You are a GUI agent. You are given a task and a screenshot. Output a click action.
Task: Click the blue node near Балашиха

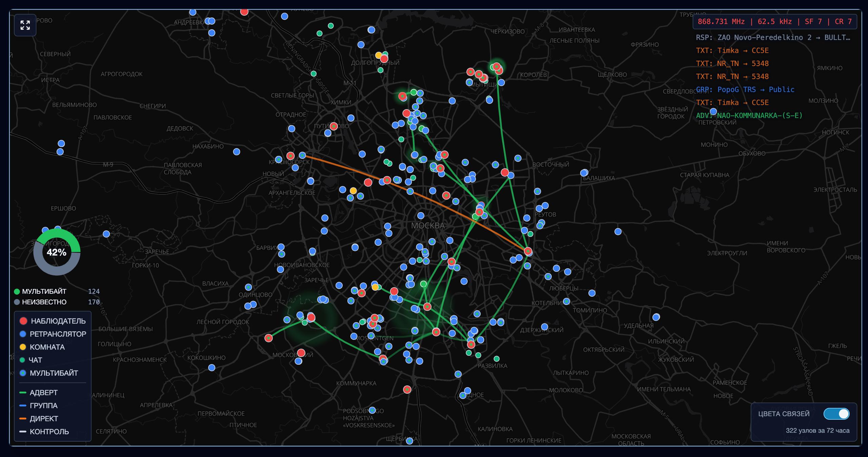584,173
